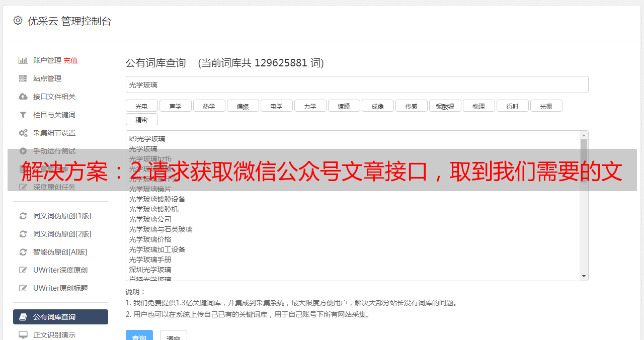Click the 深圳光学玻璃 result line
This screenshot has width=644, height=340.
tap(150, 270)
